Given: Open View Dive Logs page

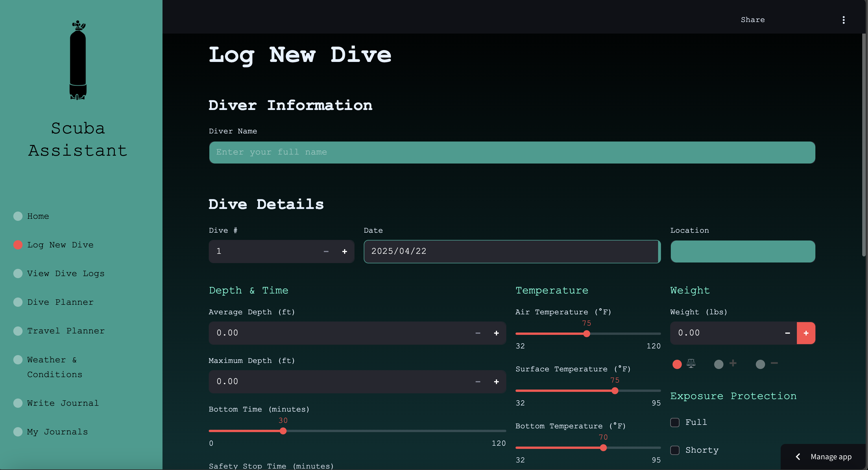Looking at the screenshot, I should tap(59, 273).
